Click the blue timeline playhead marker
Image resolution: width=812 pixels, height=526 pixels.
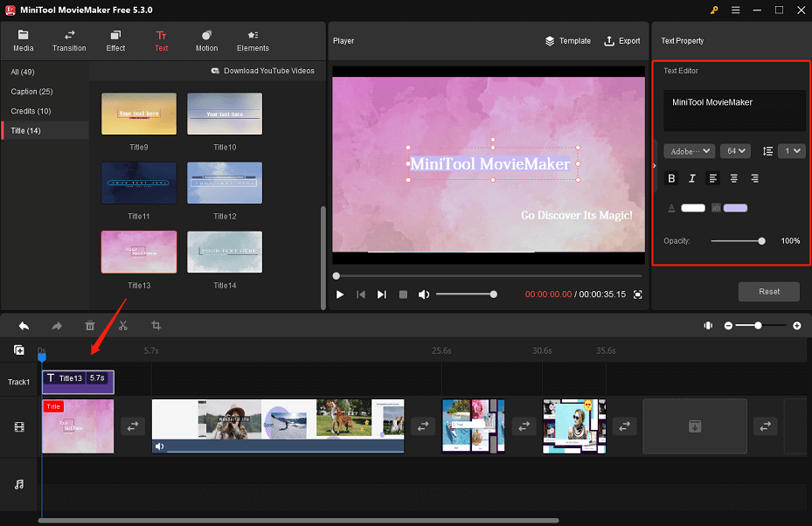[x=42, y=356]
